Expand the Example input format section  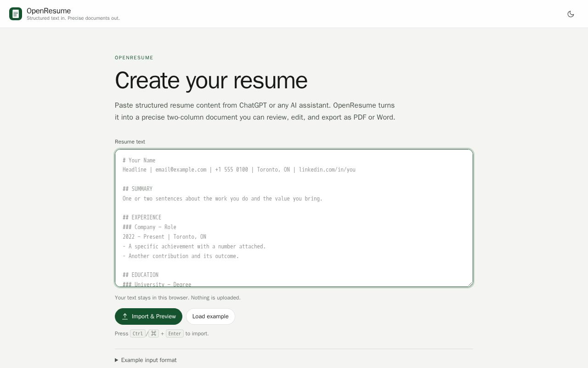146,360
